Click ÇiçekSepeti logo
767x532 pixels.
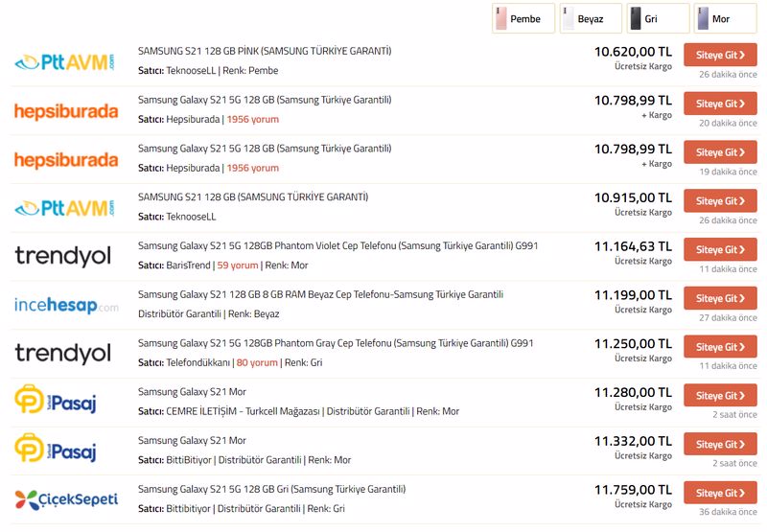coord(66,499)
